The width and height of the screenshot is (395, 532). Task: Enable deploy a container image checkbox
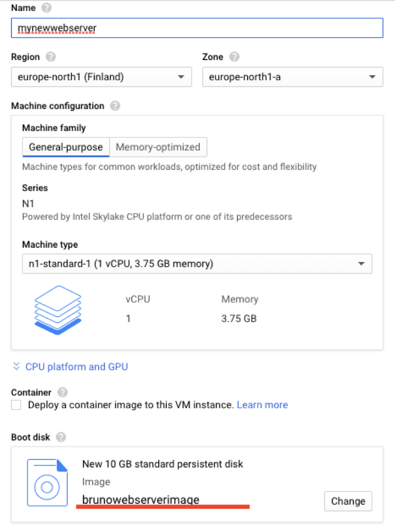point(16,405)
